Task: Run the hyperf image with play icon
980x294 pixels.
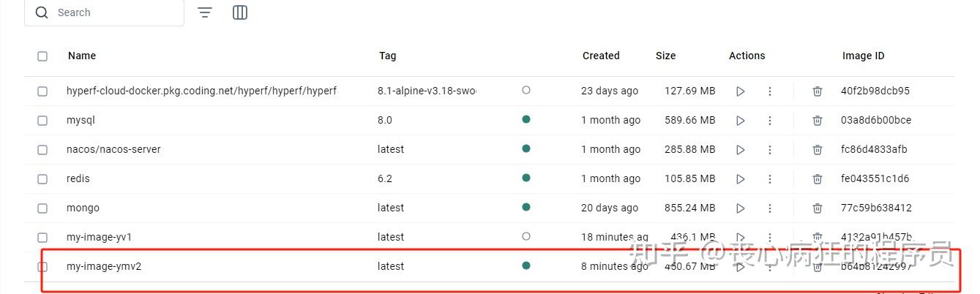Action: (740, 91)
